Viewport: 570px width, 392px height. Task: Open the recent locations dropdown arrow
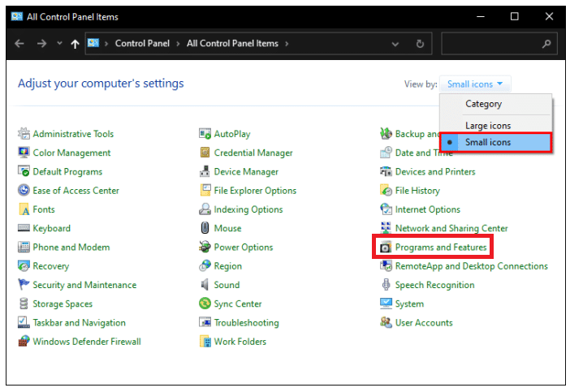click(x=59, y=44)
